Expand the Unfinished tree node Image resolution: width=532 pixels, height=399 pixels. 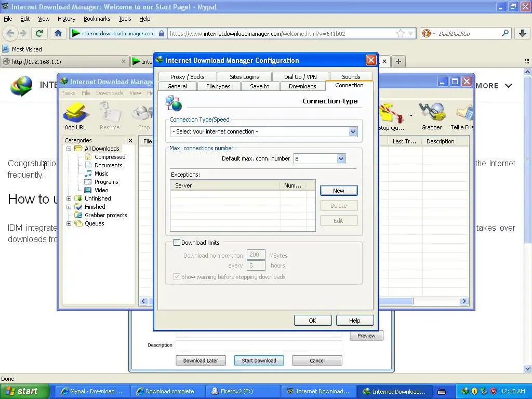click(x=69, y=198)
